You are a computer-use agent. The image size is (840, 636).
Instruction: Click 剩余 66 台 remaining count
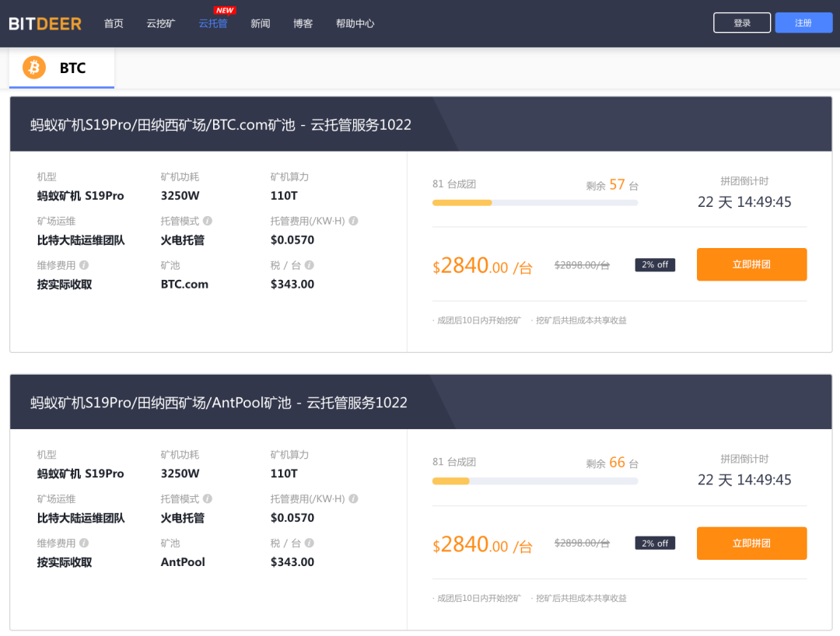point(612,463)
